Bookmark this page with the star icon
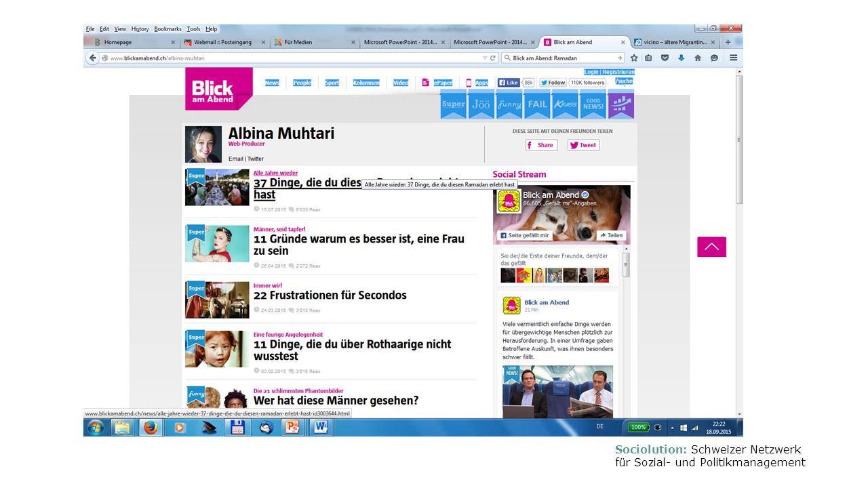 (x=634, y=58)
